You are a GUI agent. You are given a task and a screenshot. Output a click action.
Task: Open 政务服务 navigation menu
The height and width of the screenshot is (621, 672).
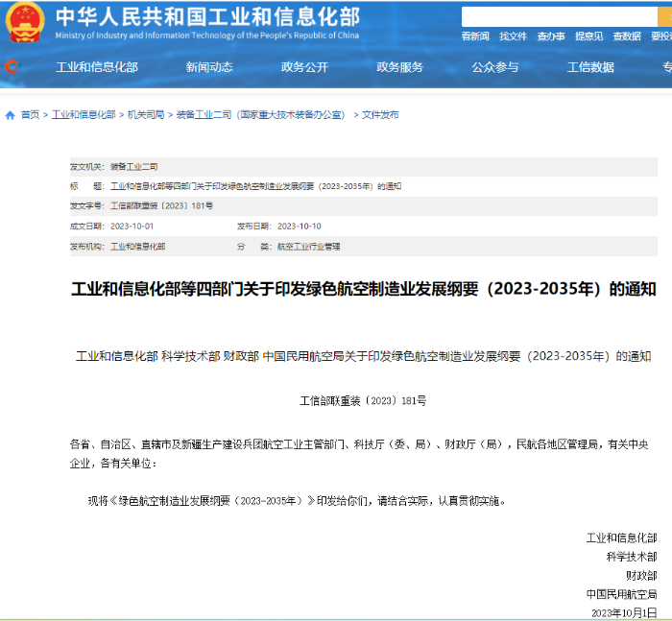(x=400, y=67)
